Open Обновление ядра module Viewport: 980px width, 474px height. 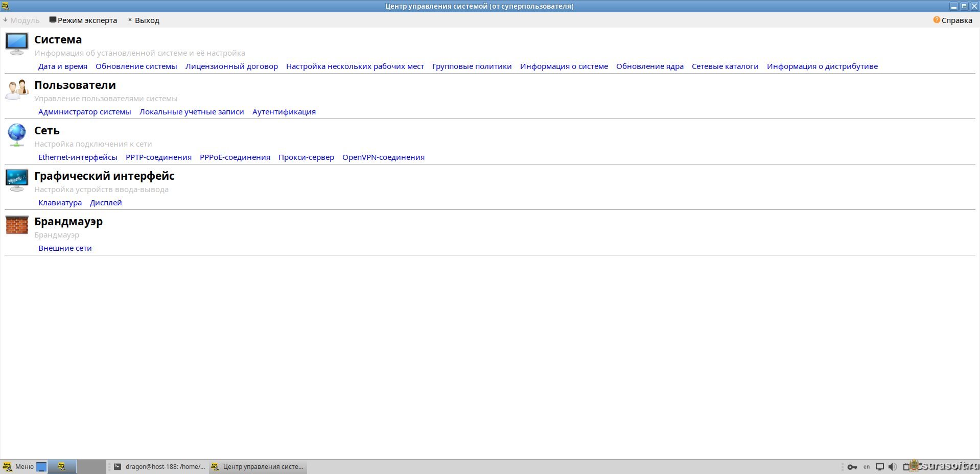click(650, 66)
